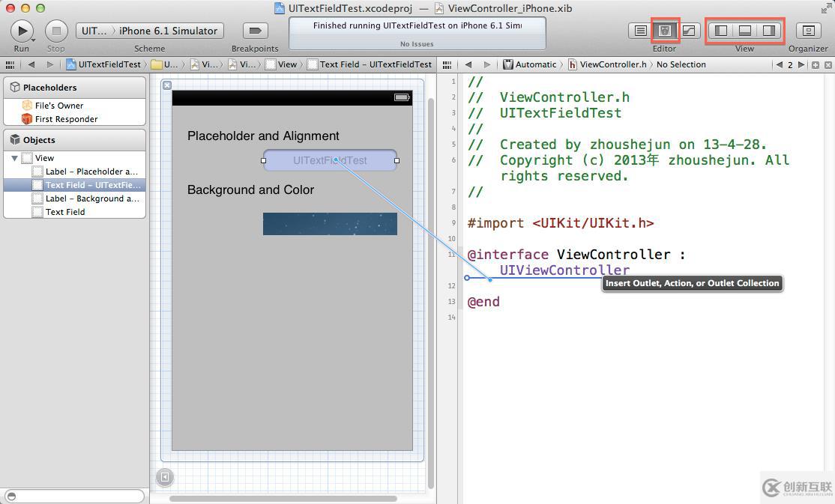The height and width of the screenshot is (504, 835).
Task: Open the Version editor
Action: tap(688, 31)
